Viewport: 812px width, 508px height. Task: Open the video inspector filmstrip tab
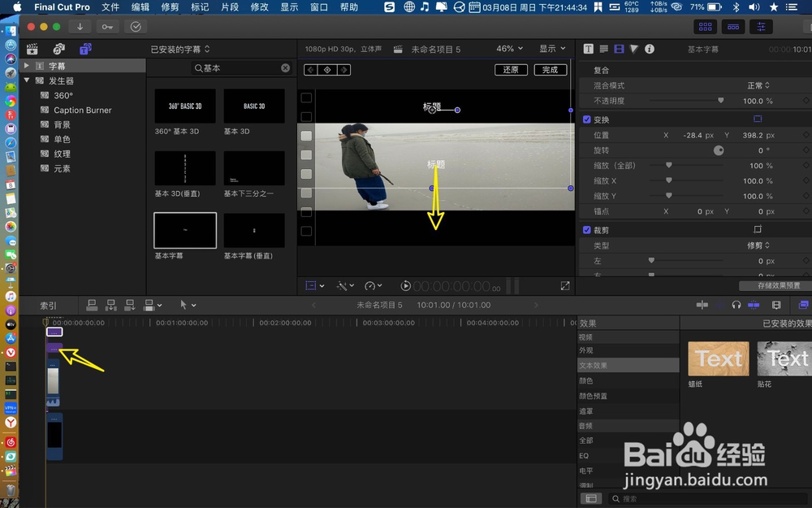pyautogui.click(x=619, y=49)
